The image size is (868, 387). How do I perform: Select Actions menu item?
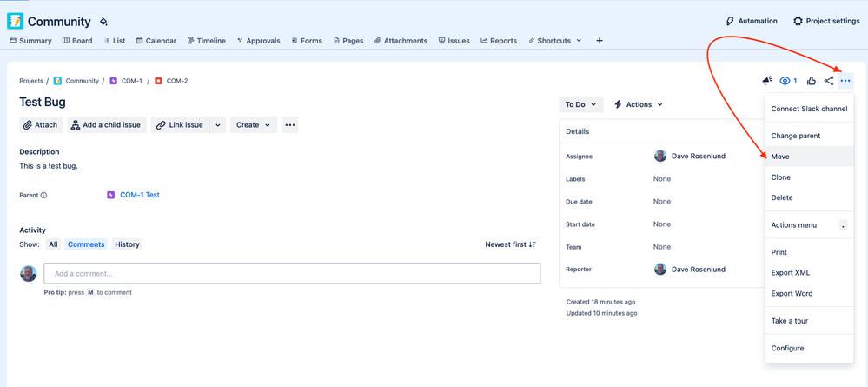(809, 225)
